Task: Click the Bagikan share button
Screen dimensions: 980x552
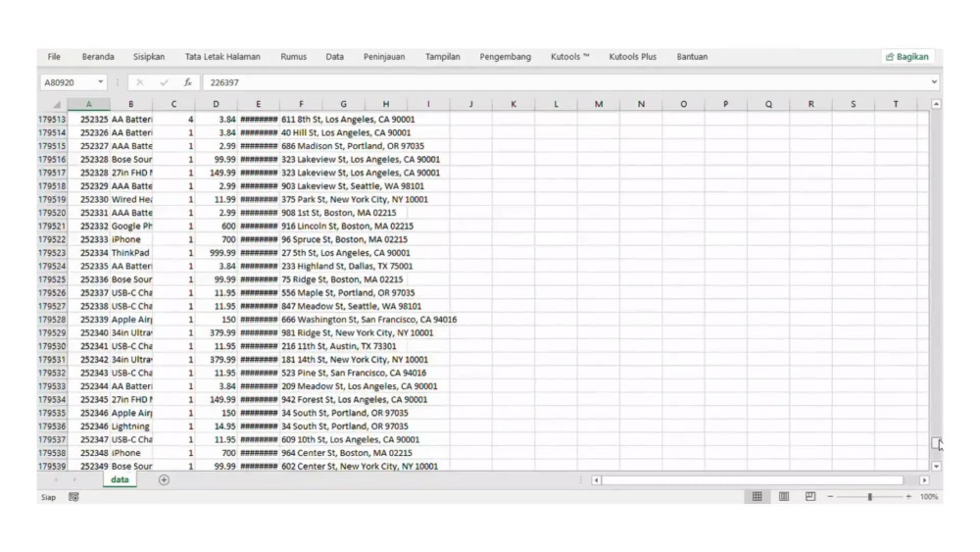Action: pos(906,56)
